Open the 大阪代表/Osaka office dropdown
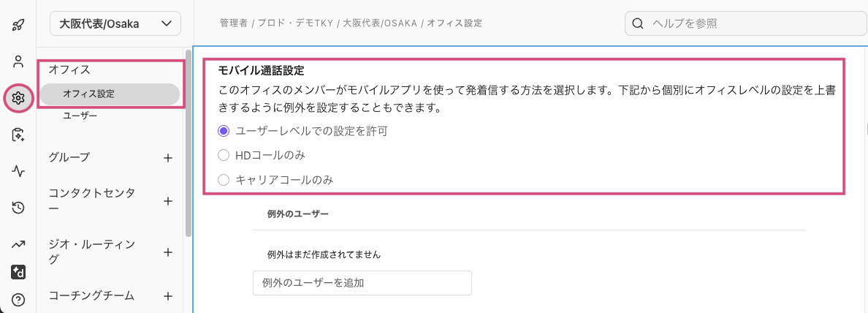The width and height of the screenshot is (868, 313). point(115,24)
